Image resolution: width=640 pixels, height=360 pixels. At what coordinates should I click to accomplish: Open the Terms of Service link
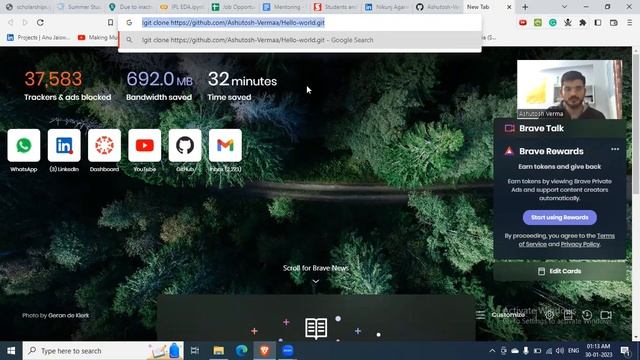[567, 240]
